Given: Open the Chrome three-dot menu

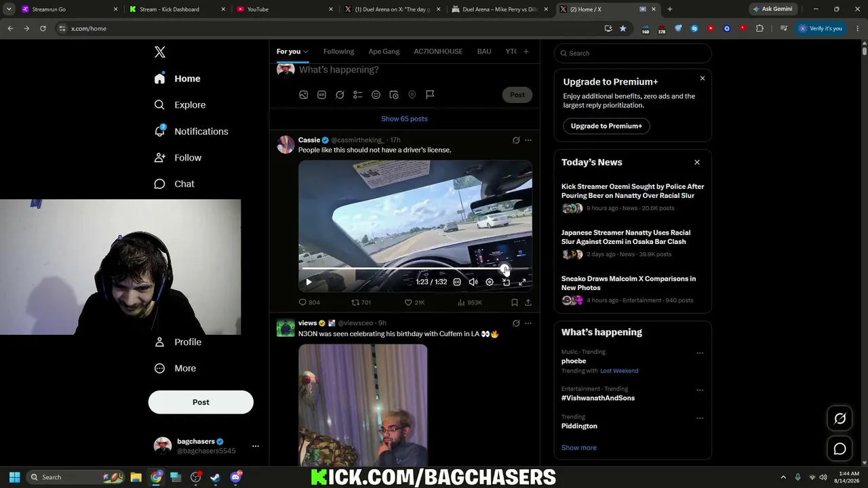Looking at the screenshot, I should pos(856,28).
